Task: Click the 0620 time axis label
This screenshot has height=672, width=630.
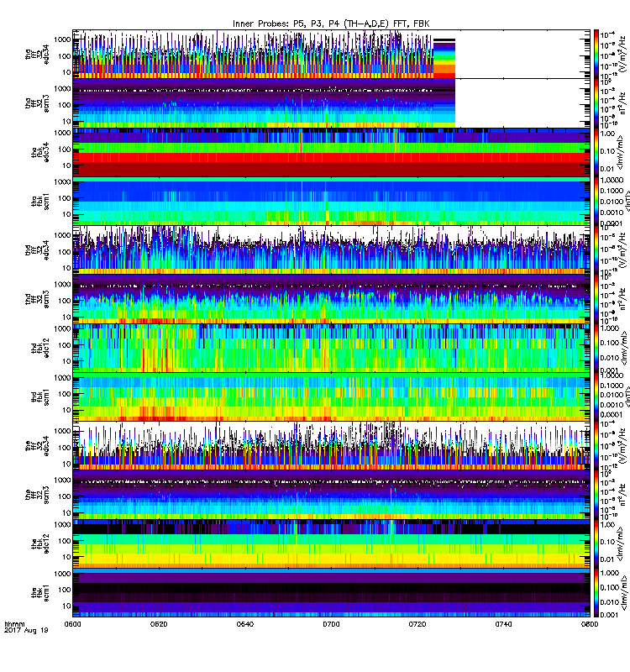Action: pos(159,624)
